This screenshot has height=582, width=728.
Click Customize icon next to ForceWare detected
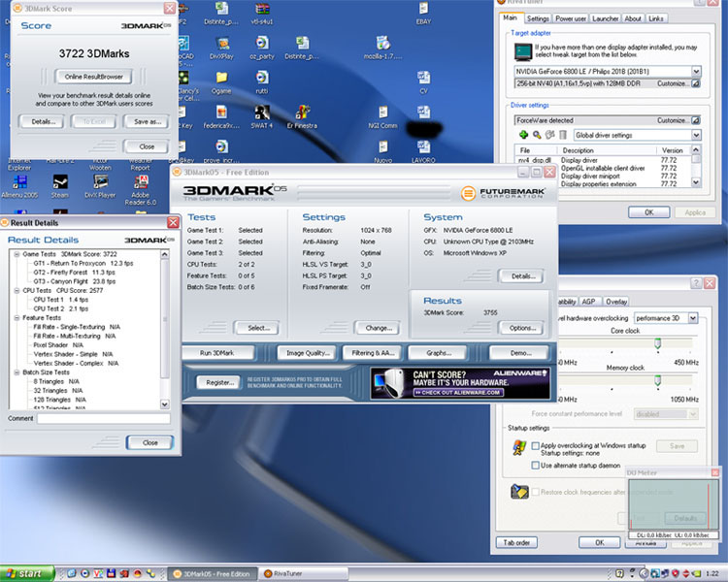(x=696, y=120)
